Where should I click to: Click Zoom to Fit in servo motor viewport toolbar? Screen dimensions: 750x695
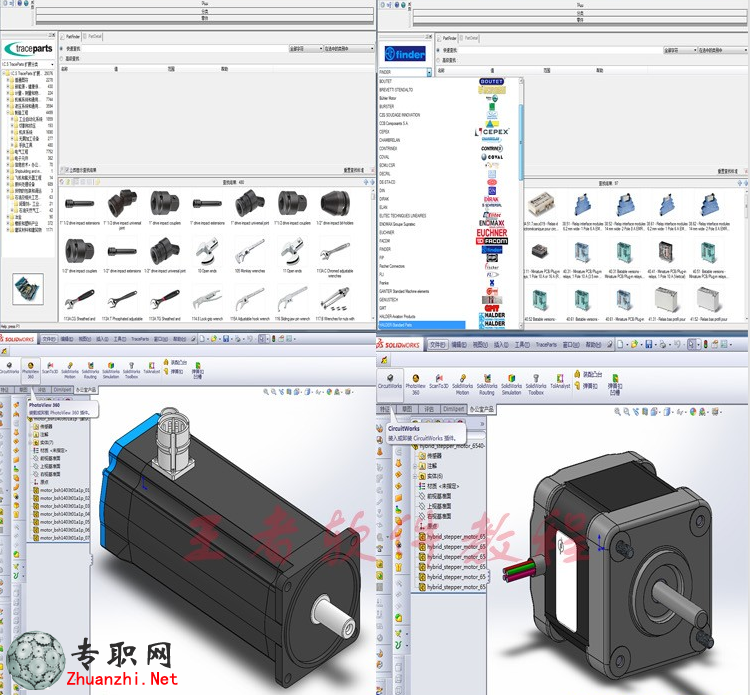point(265,392)
